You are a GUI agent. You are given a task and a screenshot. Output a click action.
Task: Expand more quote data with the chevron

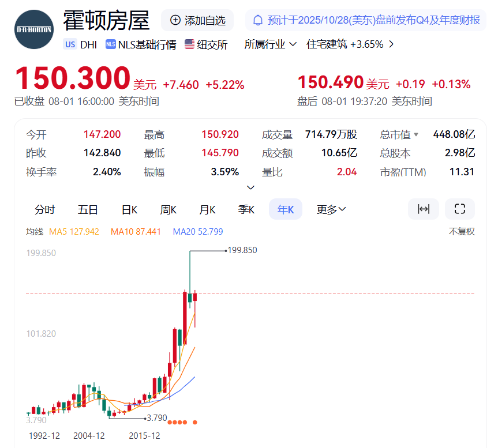click(x=250, y=187)
